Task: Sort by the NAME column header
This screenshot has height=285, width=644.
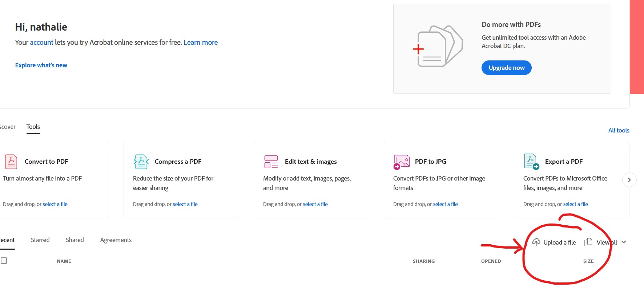Action: tap(64, 261)
